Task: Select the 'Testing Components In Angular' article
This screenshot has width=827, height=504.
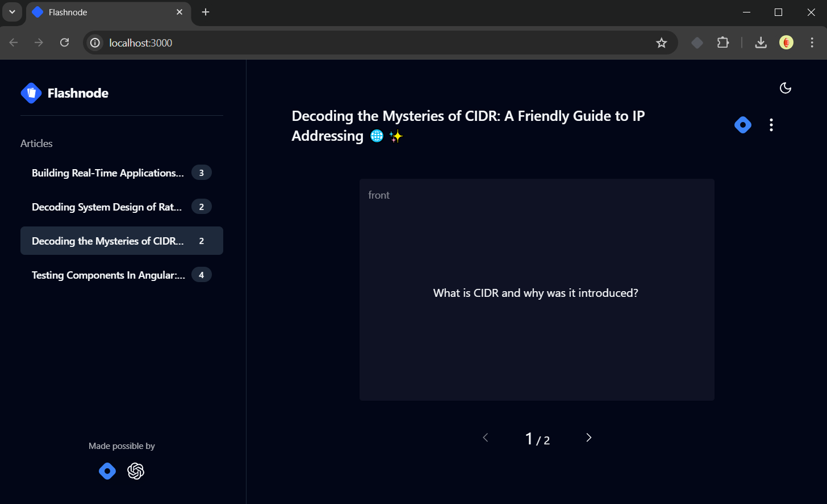Action: pyautogui.click(x=108, y=275)
